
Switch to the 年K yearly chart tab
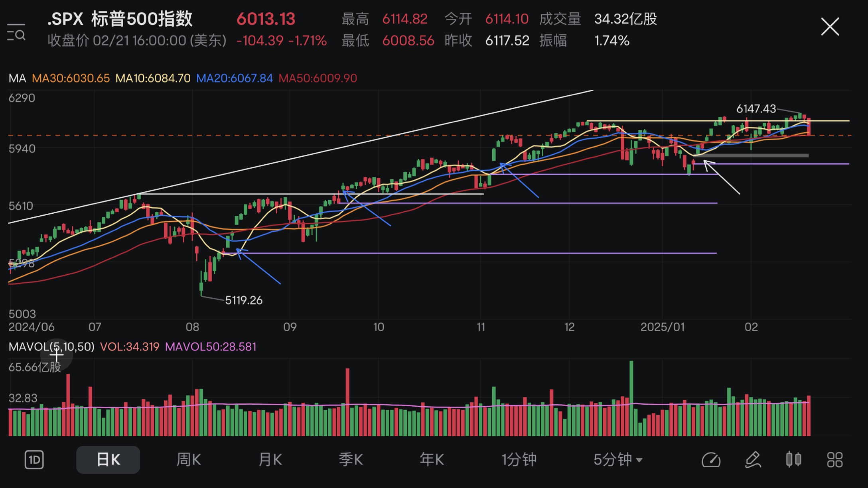(x=432, y=460)
